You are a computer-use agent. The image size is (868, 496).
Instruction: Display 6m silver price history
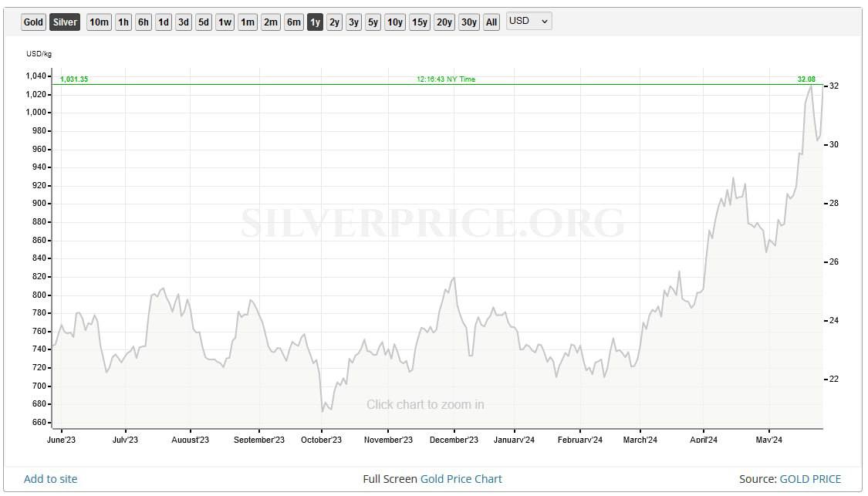(x=294, y=22)
